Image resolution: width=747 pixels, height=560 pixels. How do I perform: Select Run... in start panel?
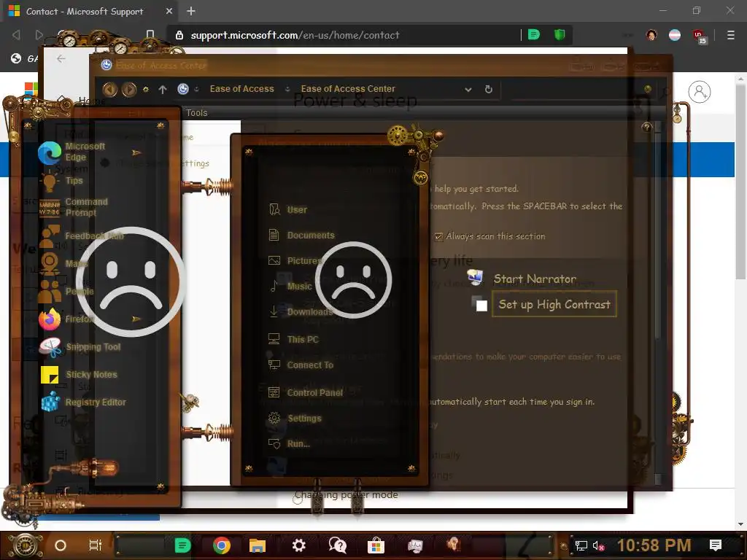point(289,444)
